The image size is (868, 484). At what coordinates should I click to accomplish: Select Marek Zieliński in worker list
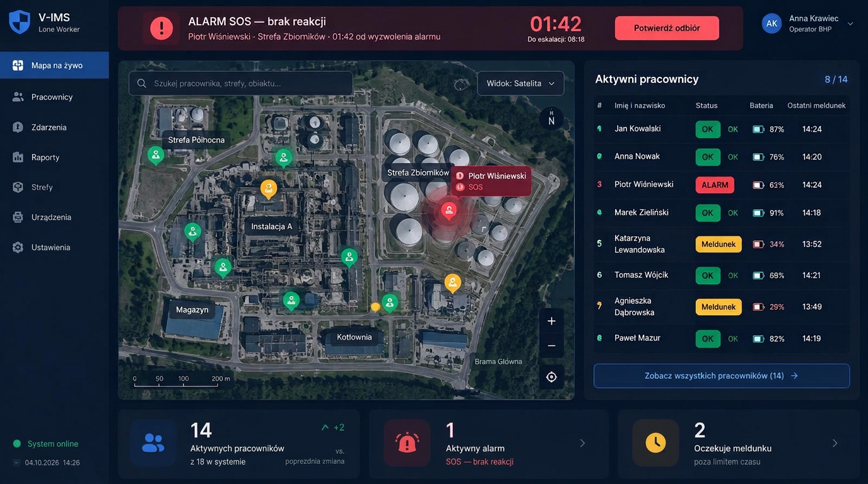click(641, 212)
